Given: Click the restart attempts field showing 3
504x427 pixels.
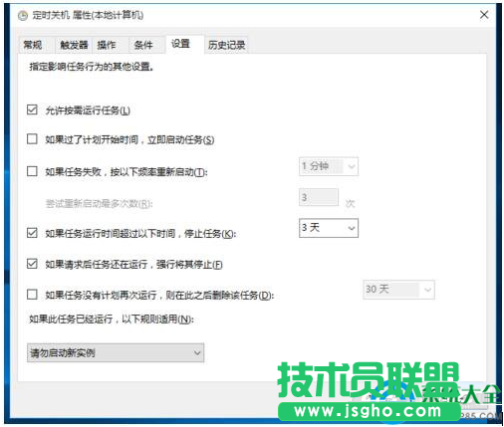Looking at the screenshot, I should [x=319, y=197].
